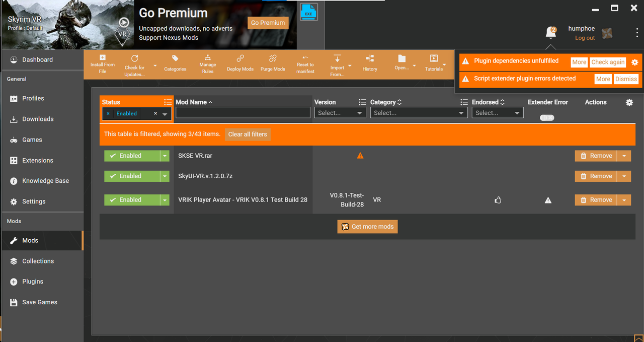
Task: Click the Go Premium button
Action: (x=268, y=23)
